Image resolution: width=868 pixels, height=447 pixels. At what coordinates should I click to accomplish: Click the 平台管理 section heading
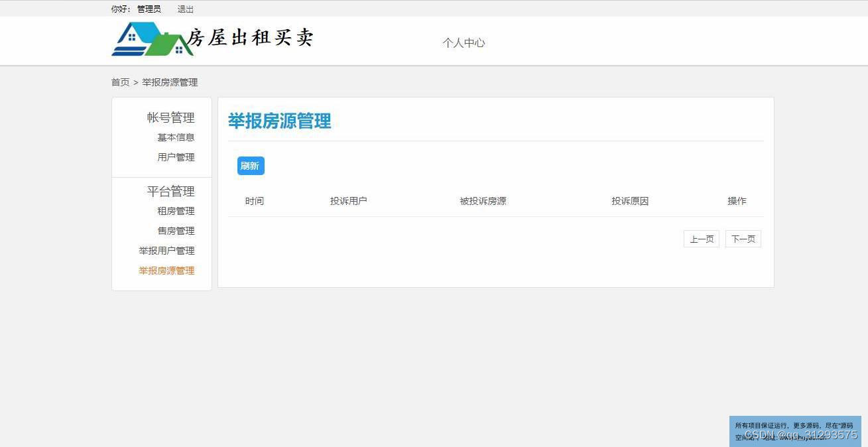point(170,191)
